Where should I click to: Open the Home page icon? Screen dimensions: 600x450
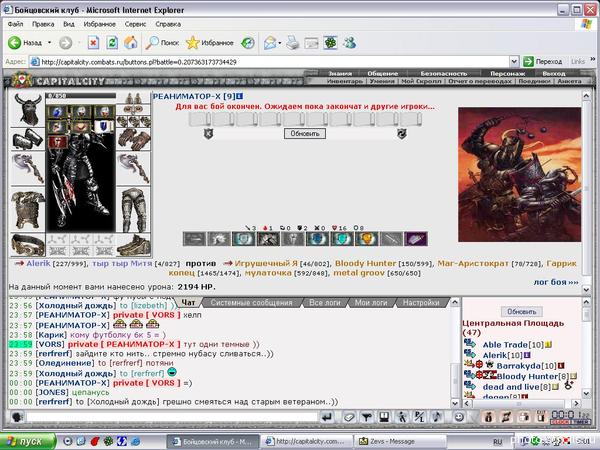pos(130,42)
